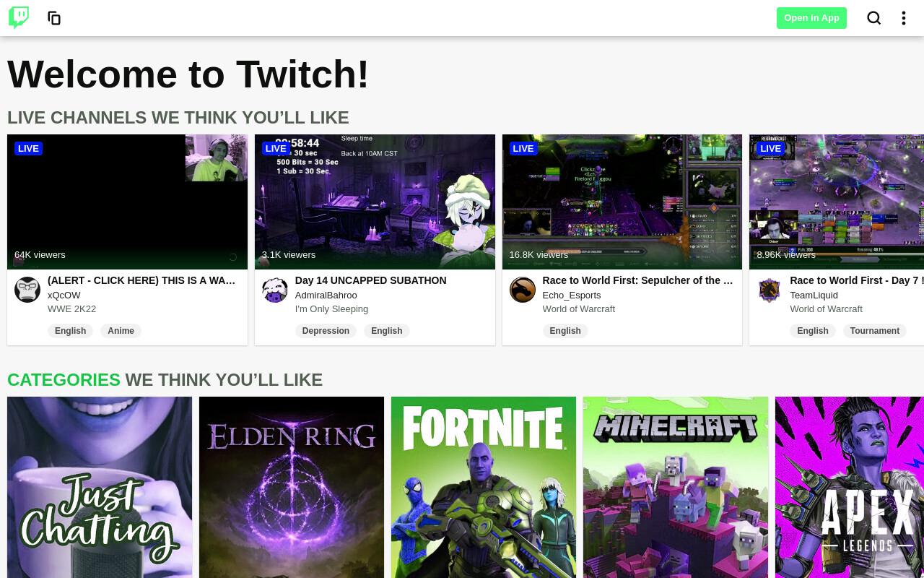Click the Open in App button
Image resolution: width=924 pixels, height=578 pixels.
[811, 18]
